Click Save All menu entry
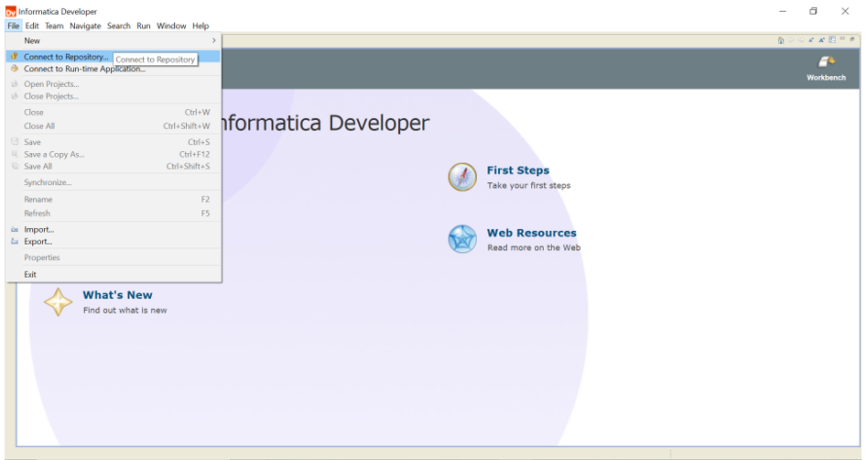868x460 pixels. pyautogui.click(x=113, y=166)
